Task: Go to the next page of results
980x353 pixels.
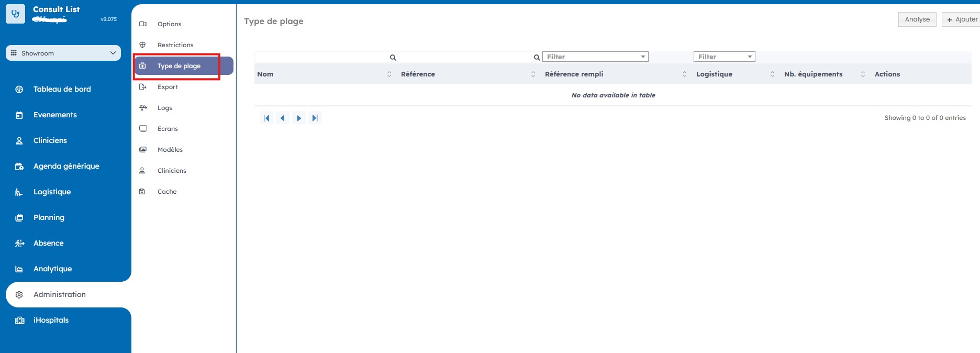Action: pos(299,118)
